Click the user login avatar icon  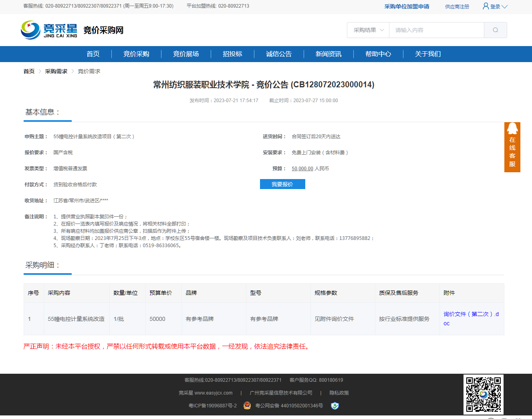(x=486, y=6)
